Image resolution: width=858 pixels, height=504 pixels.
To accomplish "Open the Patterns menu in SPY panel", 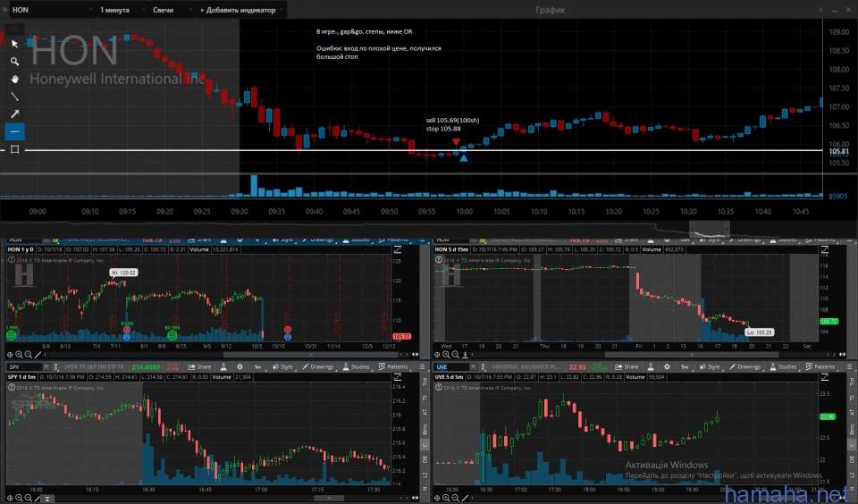I will pos(394,366).
